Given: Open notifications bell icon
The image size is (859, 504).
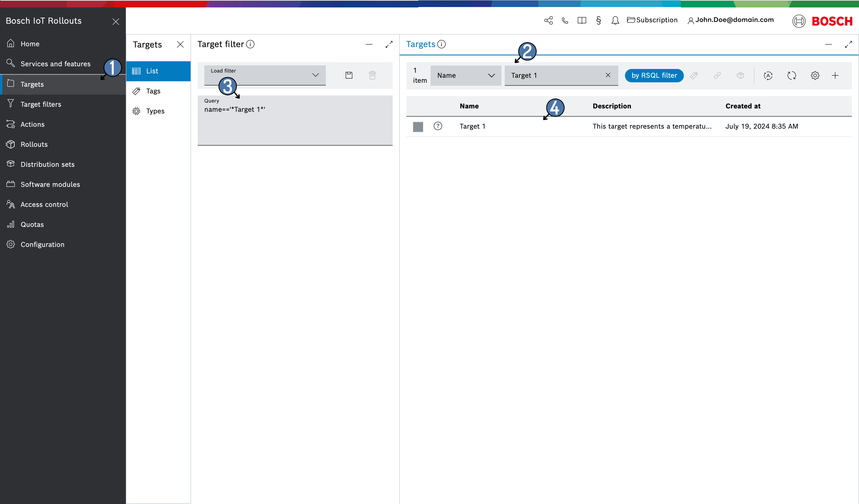Looking at the screenshot, I should [615, 20].
